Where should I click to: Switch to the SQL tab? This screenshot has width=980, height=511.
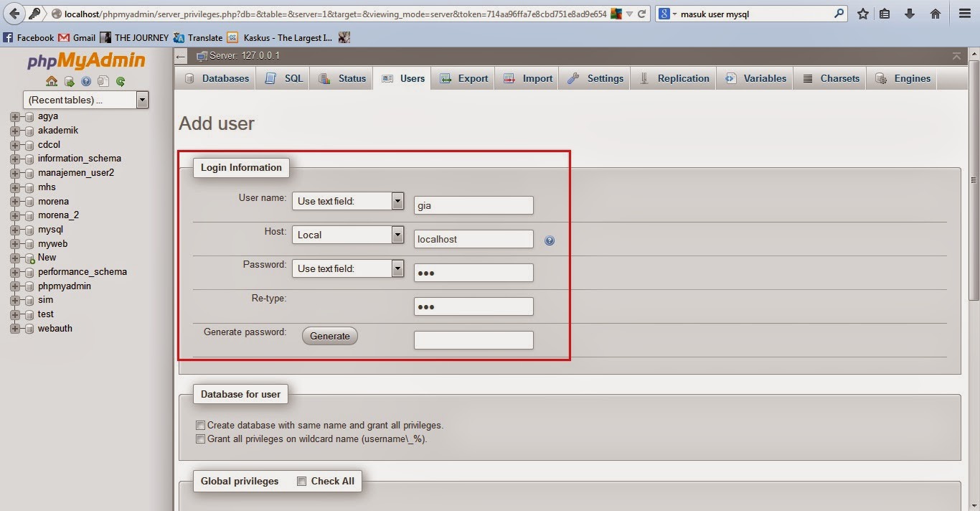point(284,79)
